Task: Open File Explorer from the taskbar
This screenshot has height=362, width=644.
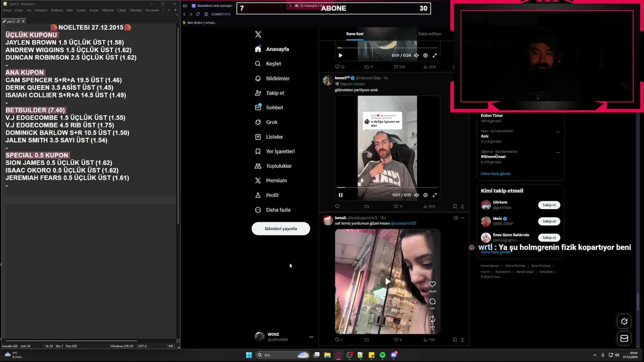Action: tap(327, 355)
